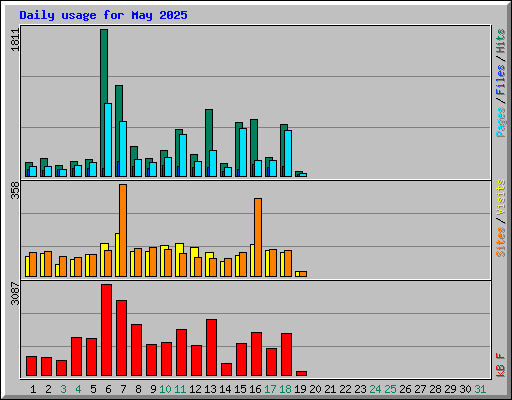Click day 14 on the x-axis
512x400 pixels.
225,389
